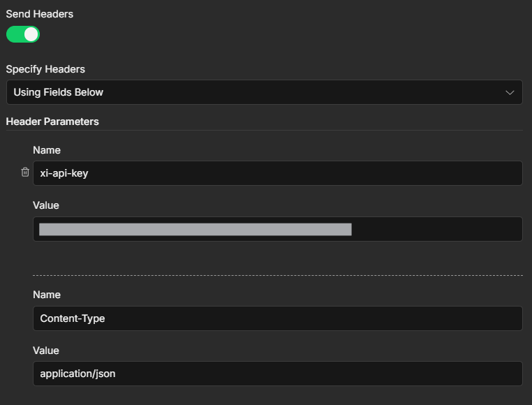Click the Name label above xi-api-key
The image size is (532, 405).
47,150
